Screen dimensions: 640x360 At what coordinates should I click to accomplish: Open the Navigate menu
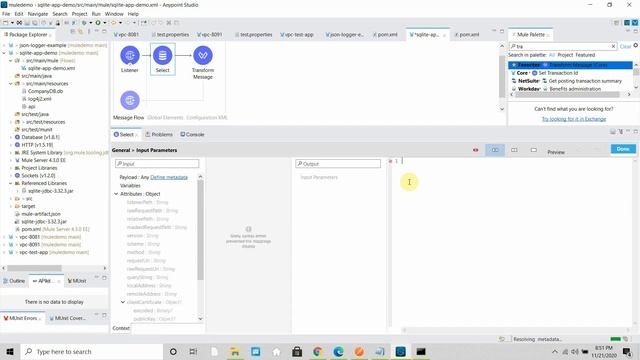[x=38, y=14]
